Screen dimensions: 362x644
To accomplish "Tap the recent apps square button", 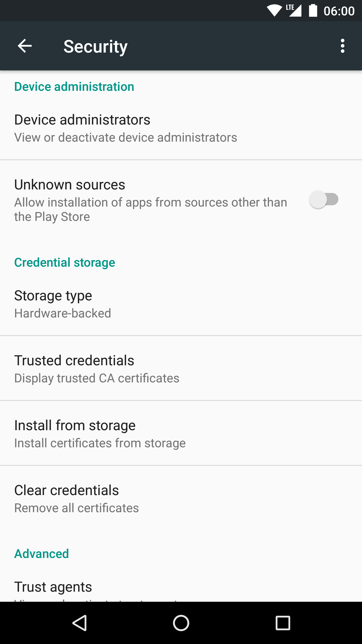I will pos(283,623).
